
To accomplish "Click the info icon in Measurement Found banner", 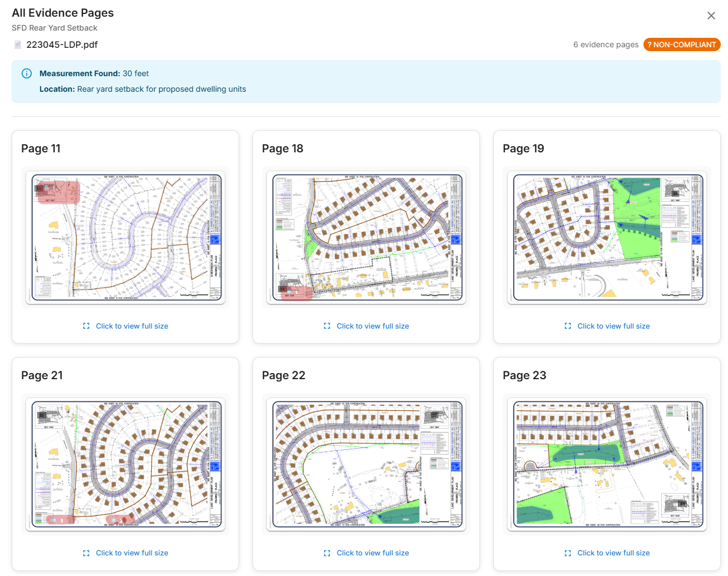I will [x=27, y=73].
